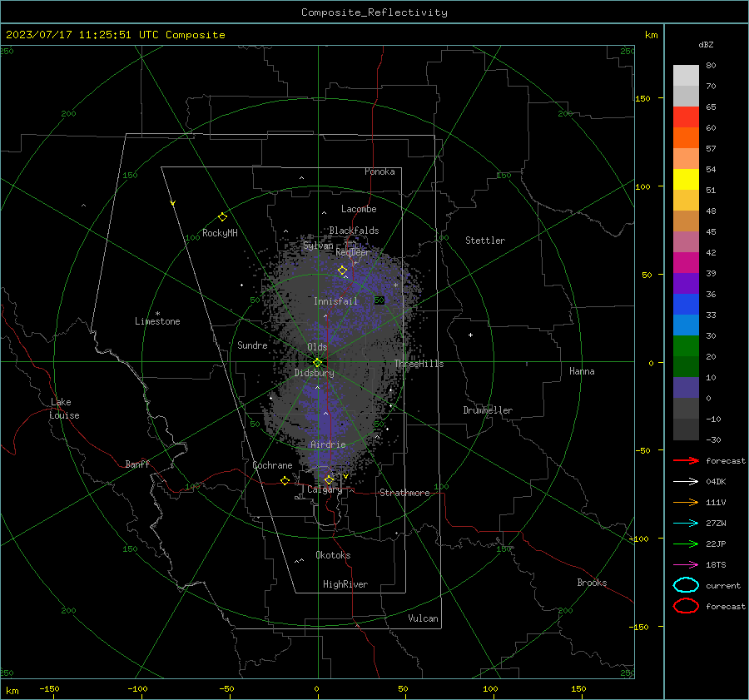Click the Okotoks map label
Image resolution: width=749 pixels, height=700 pixels.
[x=333, y=555]
